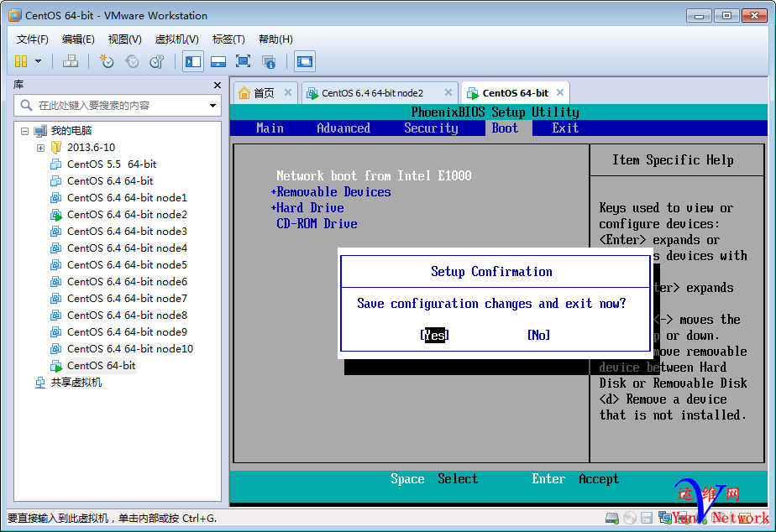Click the send Ctrl+Alt+Del toolbar icon

point(71,61)
